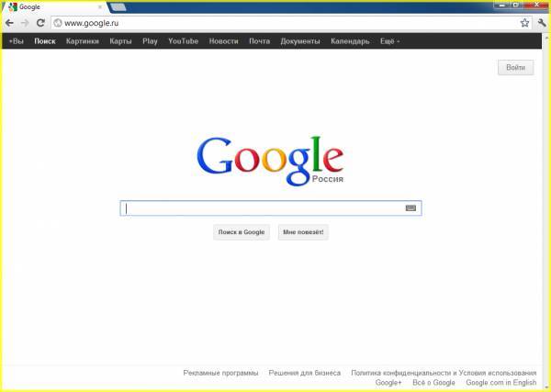Image resolution: width=551 pixels, height=392 pixels.
Task: Click inside the Google search field
Action: coord(262,208)
